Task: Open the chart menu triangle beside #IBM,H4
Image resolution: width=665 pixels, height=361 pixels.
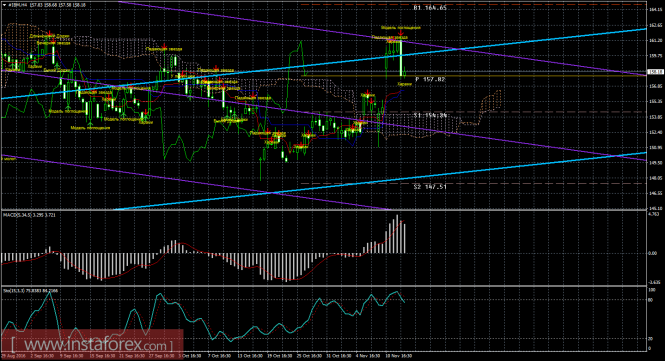Action: [4, 5]
